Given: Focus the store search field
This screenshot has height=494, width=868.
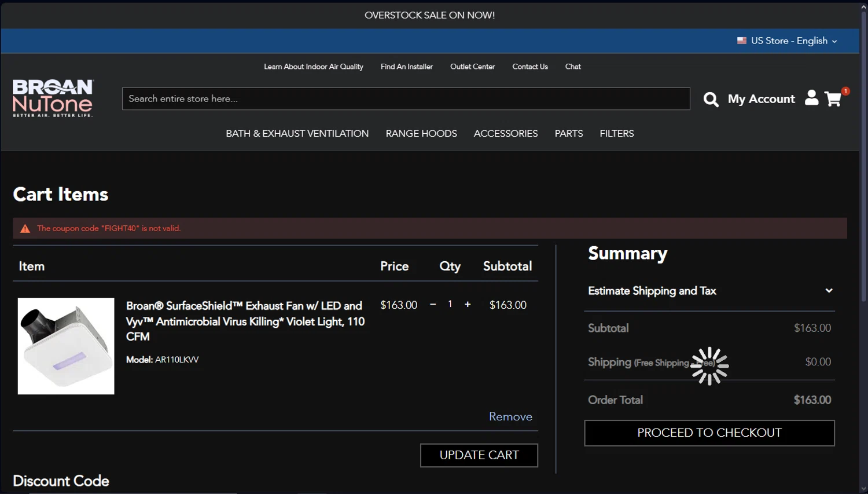Looking at the screenshot, I should (406, 98).
